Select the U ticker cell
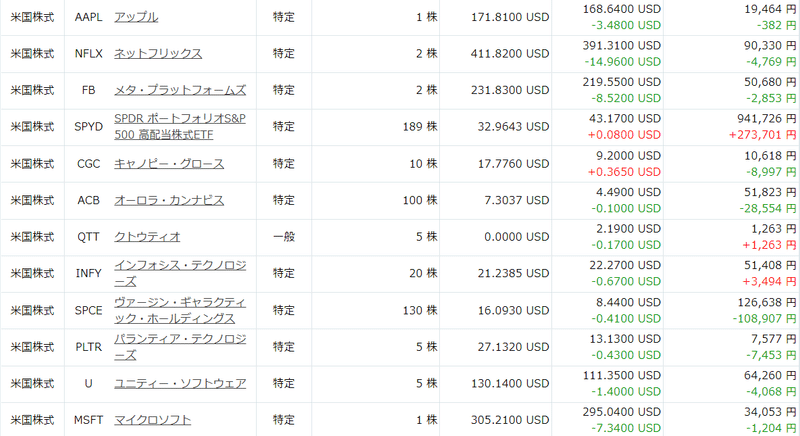Image resolution: width=800 pixels, height=436 pixels. 88,383
